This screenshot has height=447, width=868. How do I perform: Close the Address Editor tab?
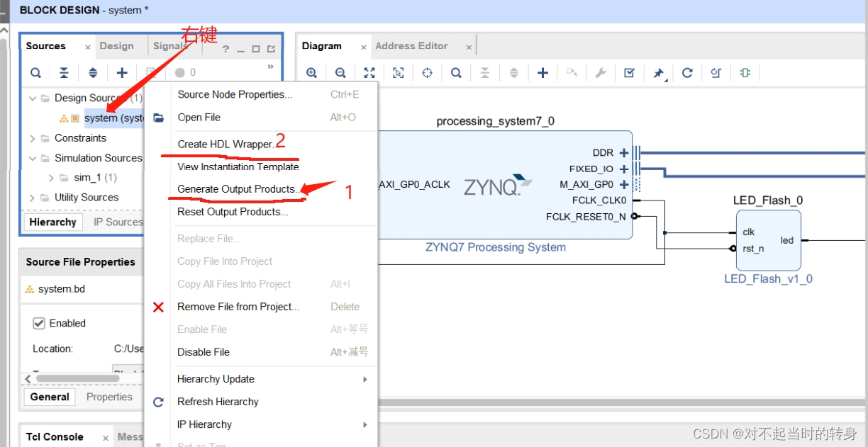469,47
